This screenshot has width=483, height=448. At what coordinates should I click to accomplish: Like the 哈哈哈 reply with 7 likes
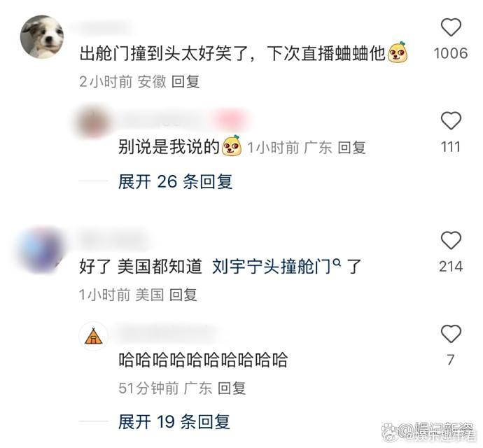click(x=451, y=334)
